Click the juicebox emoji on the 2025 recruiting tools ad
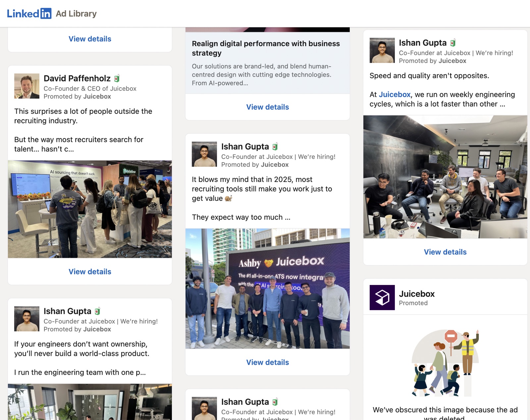 point(275,147)
